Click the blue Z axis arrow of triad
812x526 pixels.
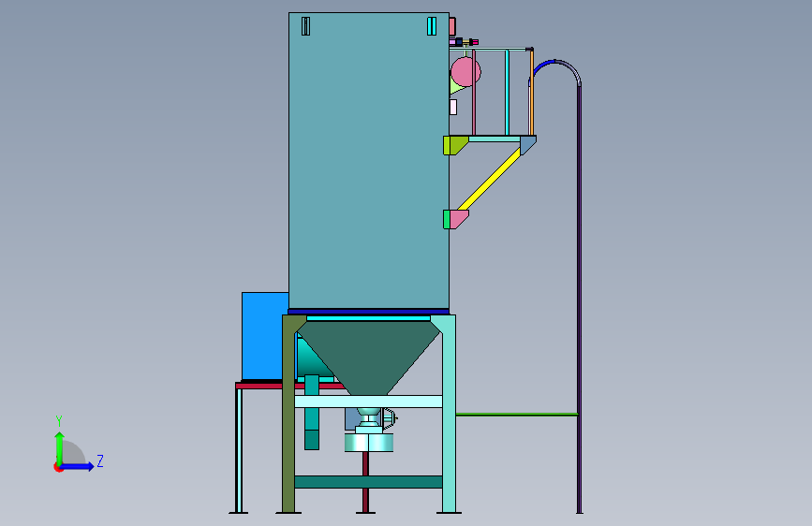point(78,466)
